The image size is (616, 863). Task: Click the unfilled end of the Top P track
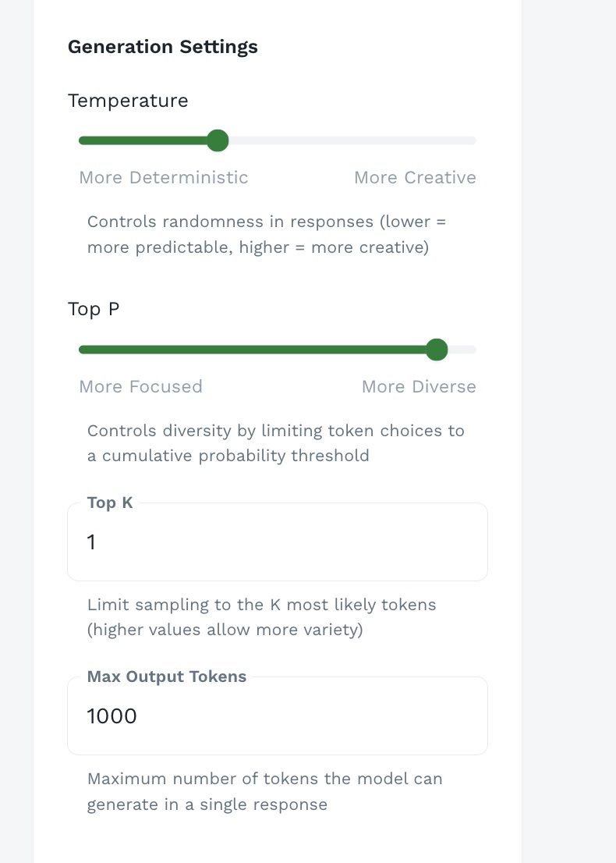coord(465,350)
